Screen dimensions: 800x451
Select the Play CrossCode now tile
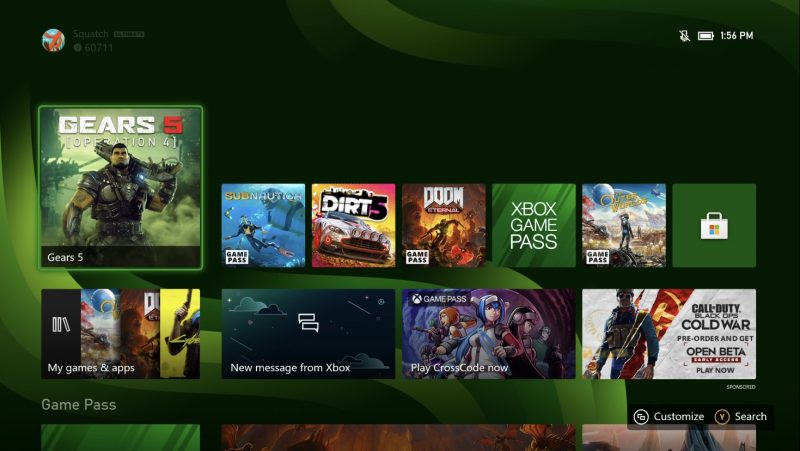pos(489,334)
